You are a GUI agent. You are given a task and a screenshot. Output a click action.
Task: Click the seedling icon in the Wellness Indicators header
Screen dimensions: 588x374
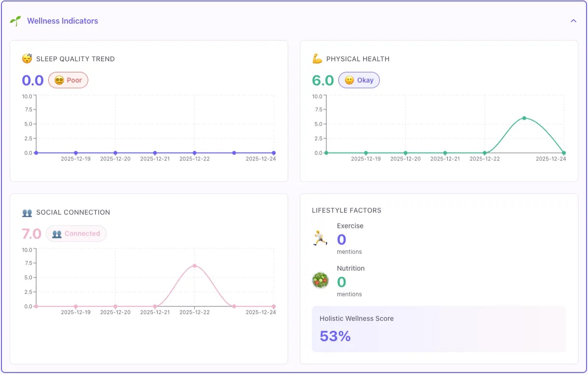point(15,20)
